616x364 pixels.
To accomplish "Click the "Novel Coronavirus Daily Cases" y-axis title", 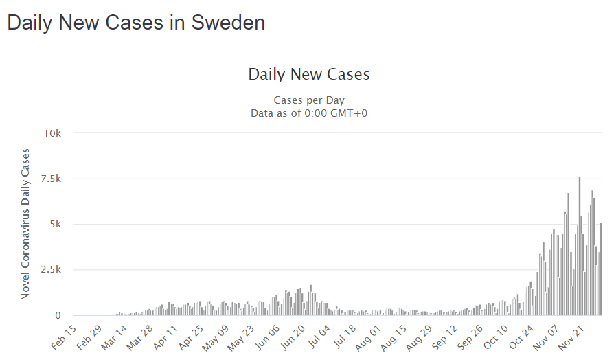I will [x=26, y=224].
